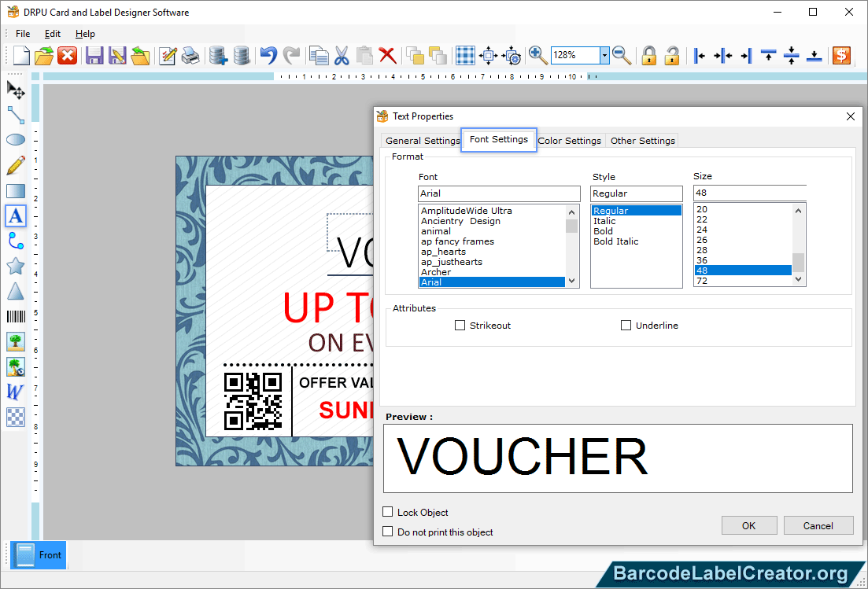Zoom out with the magnifier minus icon
The width and height of the screenshot is (868, 589).
(622, 55)
